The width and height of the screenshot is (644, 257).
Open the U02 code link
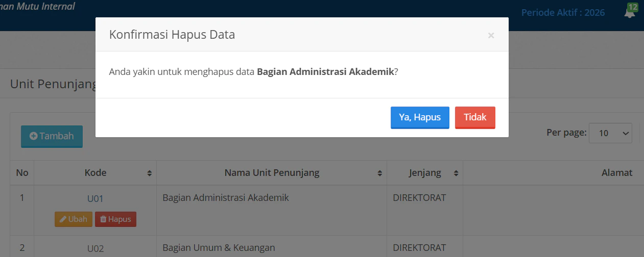coord(96,249)
